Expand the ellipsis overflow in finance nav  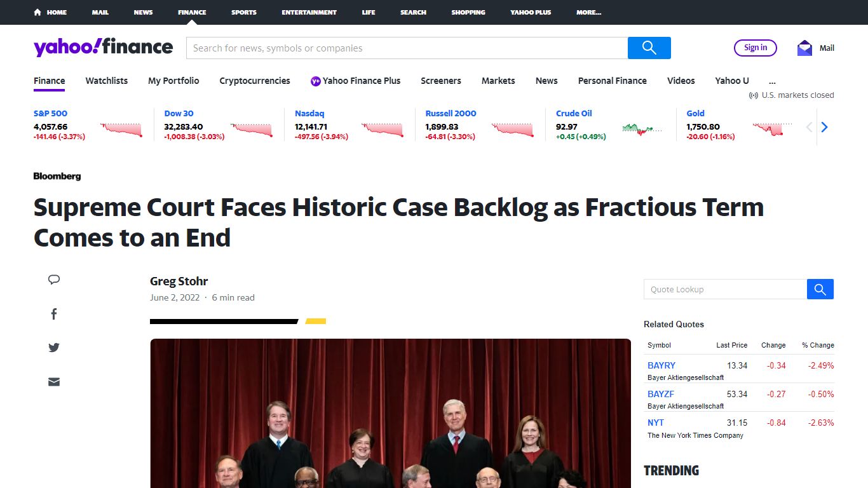pos(772,81)
